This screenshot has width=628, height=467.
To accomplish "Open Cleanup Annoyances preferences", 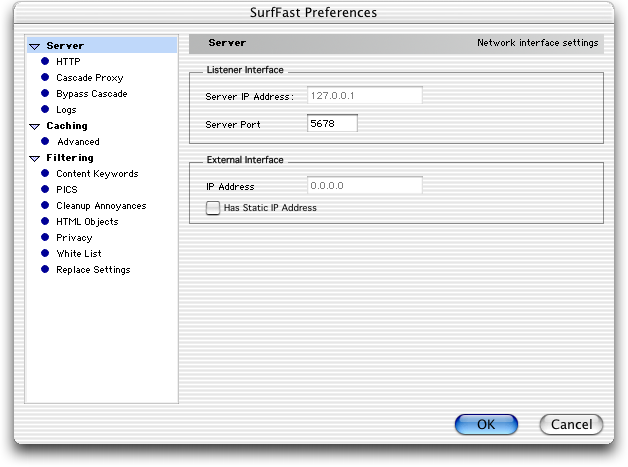I will point(101,206).
